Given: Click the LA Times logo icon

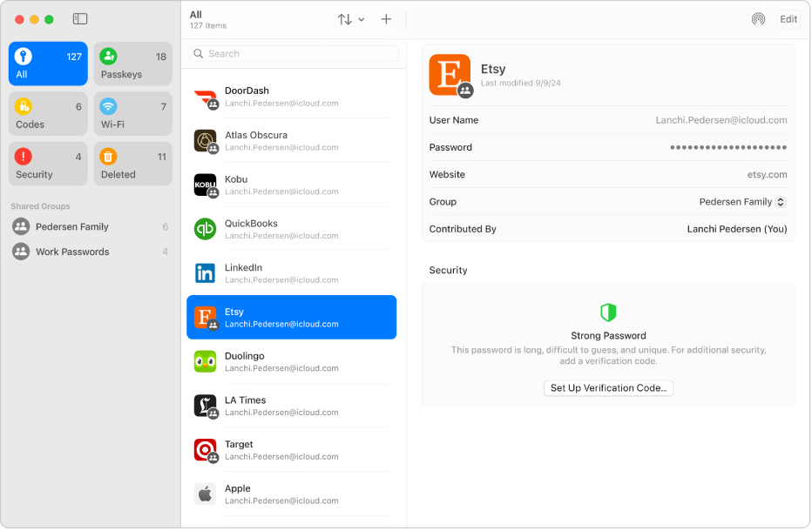Looking at the screenshot, I should (x=205, y=406).
